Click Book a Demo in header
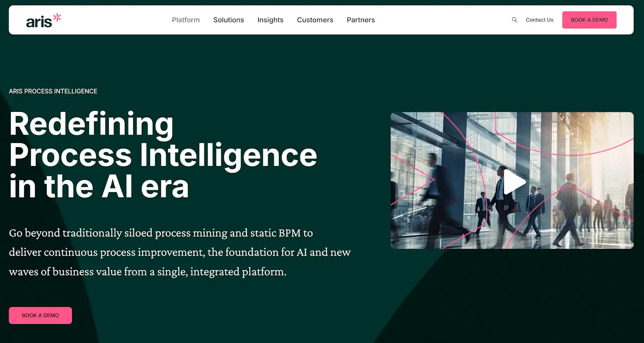This screenshot has width=644, height=343. coord(589,20)
